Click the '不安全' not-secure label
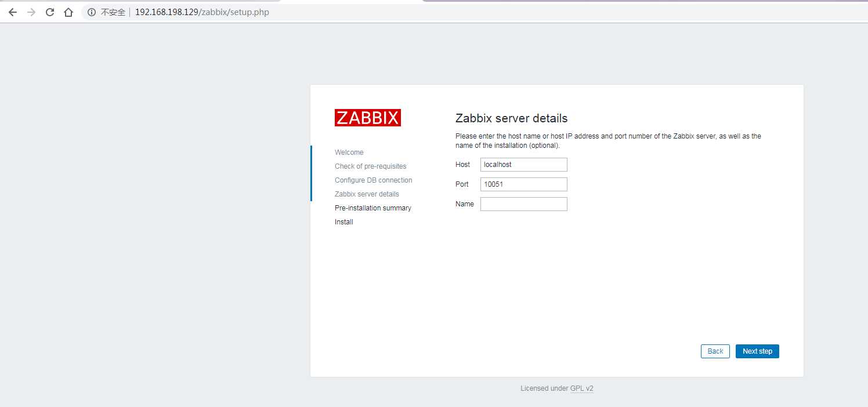Image resolution: width=868 pixels, height=407 pixels. coord(113,12)
